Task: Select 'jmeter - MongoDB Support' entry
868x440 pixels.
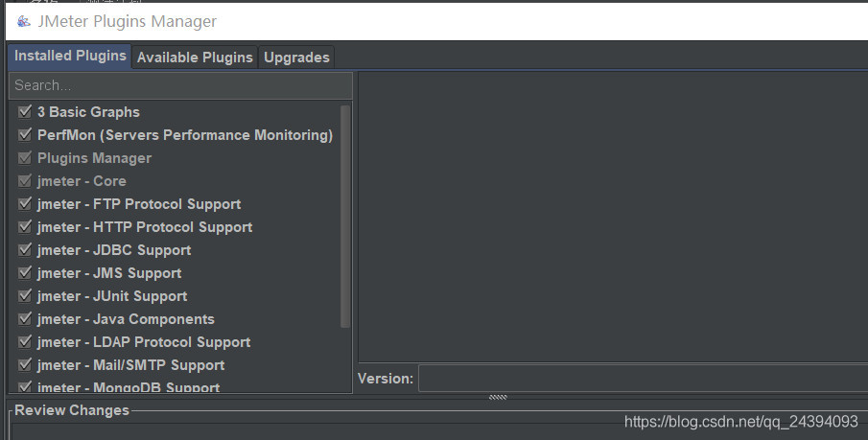Action: click(129, 387)
